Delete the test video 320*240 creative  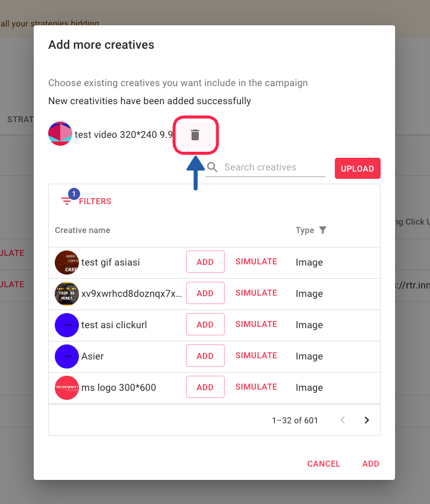pos(195,135)
